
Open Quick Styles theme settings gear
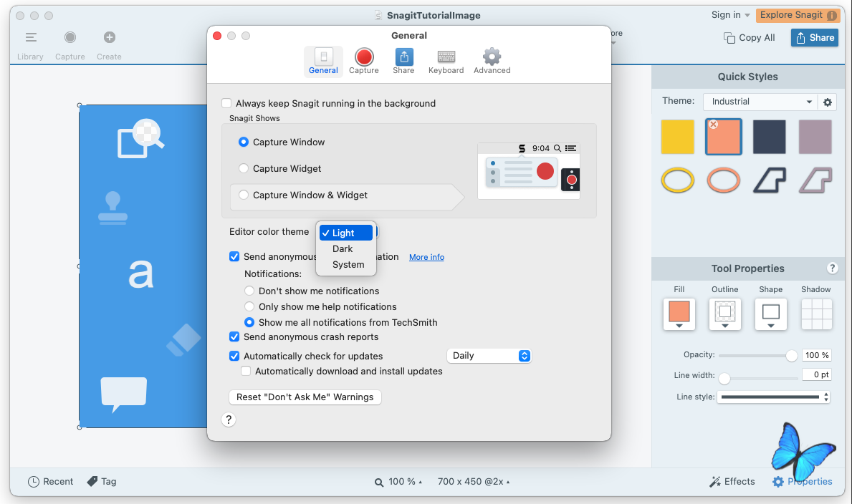click(828, 102)
